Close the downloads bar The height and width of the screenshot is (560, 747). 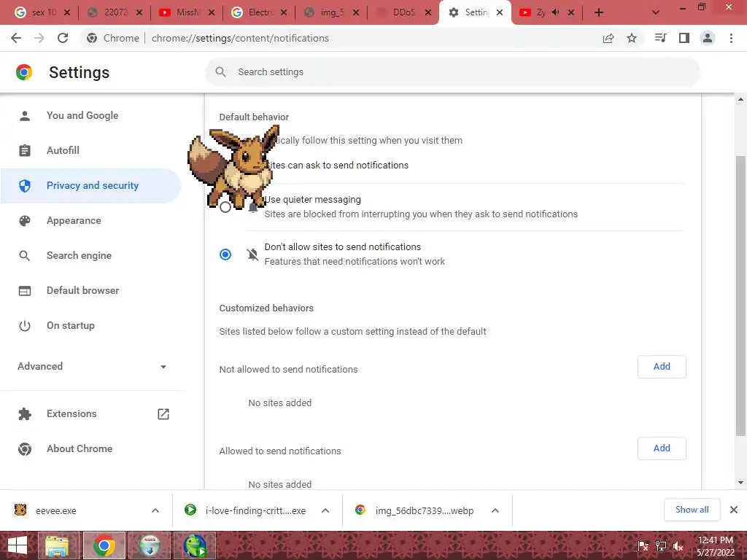click(x=734, y=510)
